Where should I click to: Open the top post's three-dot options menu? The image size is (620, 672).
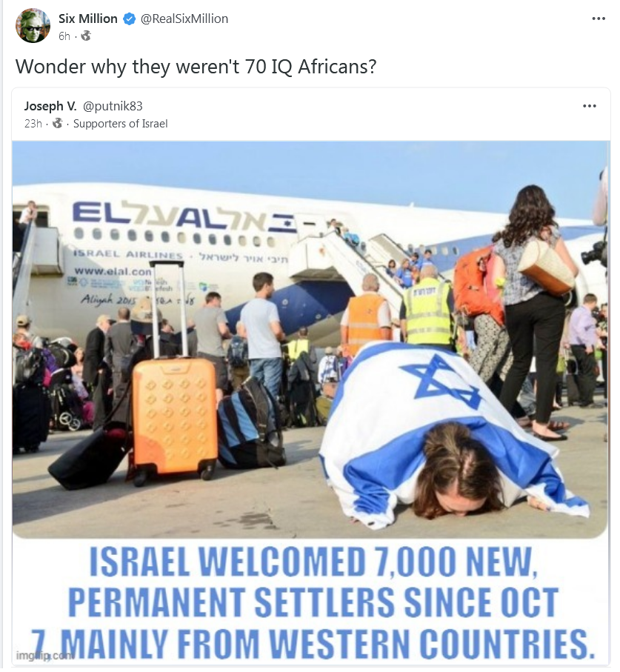click(x=598, y=19)
